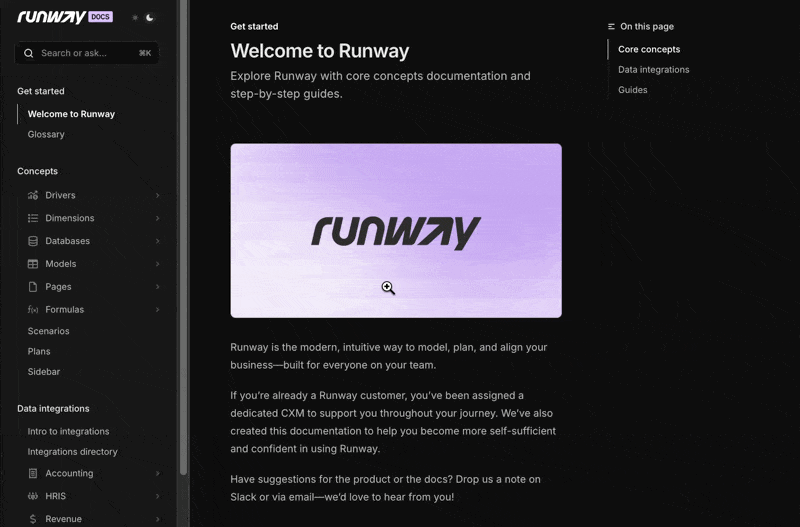Go to the Sidebar page
This screenshot has height=527, width=800.
pyautogui.click(x=44, y=372)
